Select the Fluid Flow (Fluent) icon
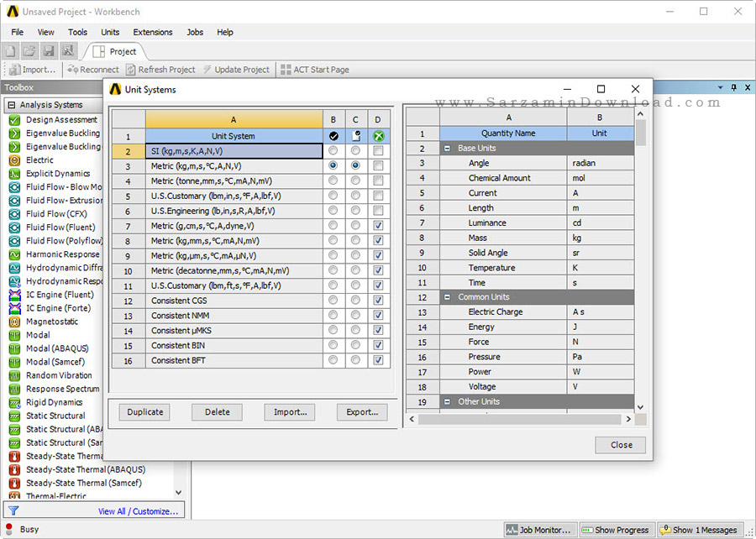The height and width of the screenshot is (539, 756). pos(14,228)
